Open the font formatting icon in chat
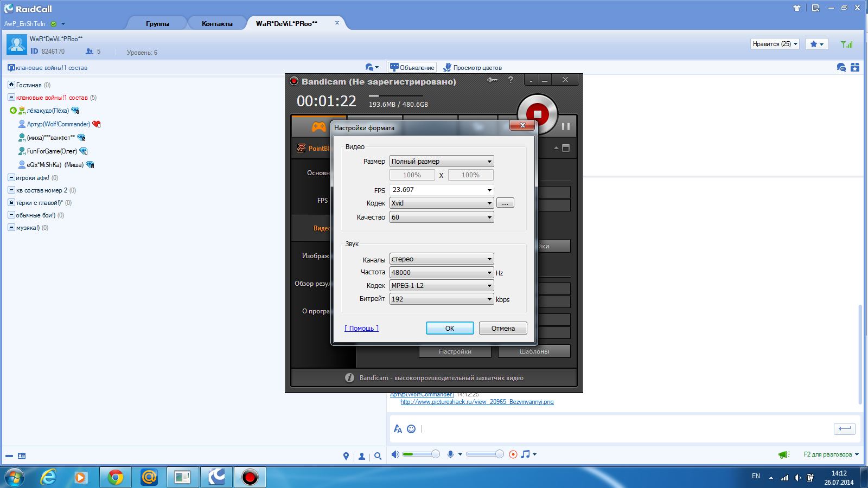This screenshot has height=488, width=868. pyautogui.click(x=398, y=429)
